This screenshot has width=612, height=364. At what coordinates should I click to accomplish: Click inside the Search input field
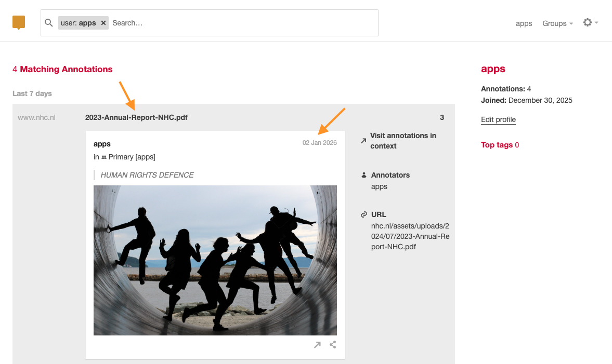(x=208, y=22)
